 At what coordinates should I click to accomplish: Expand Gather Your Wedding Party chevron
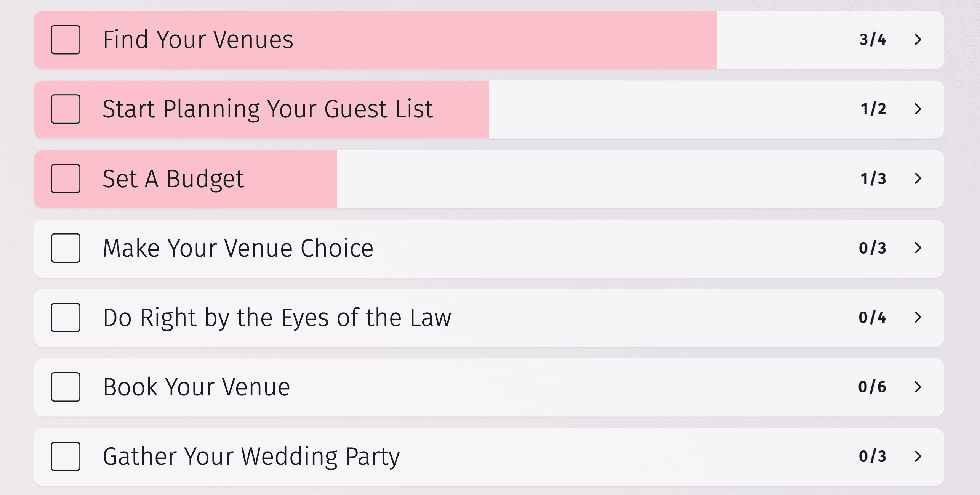click(918, 456)
